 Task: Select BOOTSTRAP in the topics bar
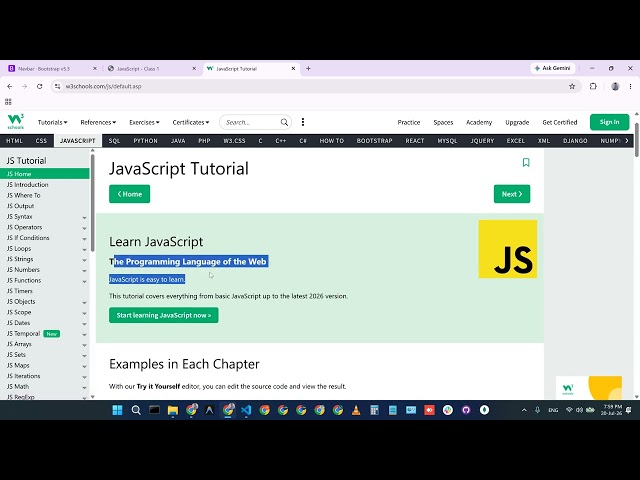click(374, 140)
